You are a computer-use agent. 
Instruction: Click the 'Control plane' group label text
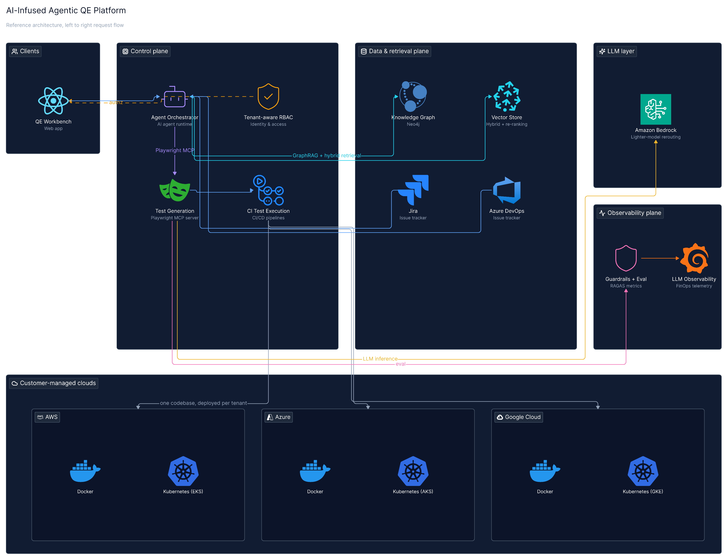(149, 51)
